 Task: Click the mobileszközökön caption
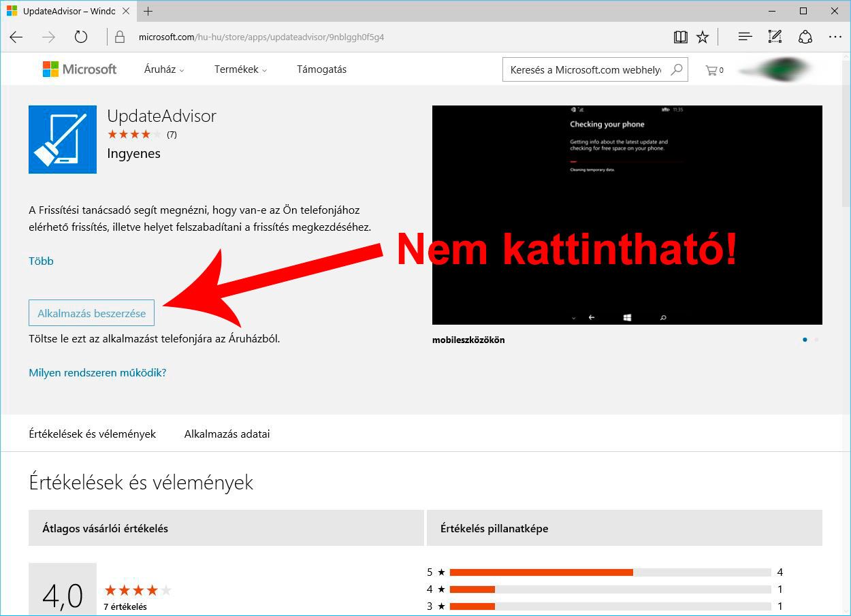coord(468,340)
